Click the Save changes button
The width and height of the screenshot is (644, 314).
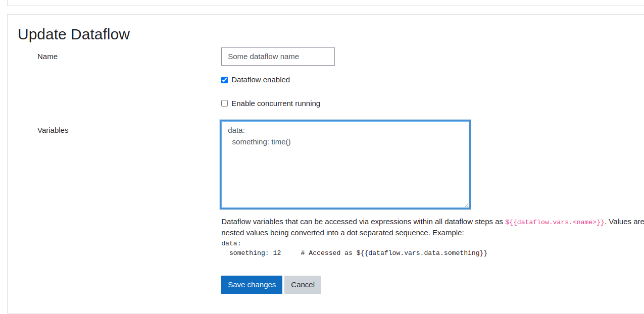click(252, 284)
